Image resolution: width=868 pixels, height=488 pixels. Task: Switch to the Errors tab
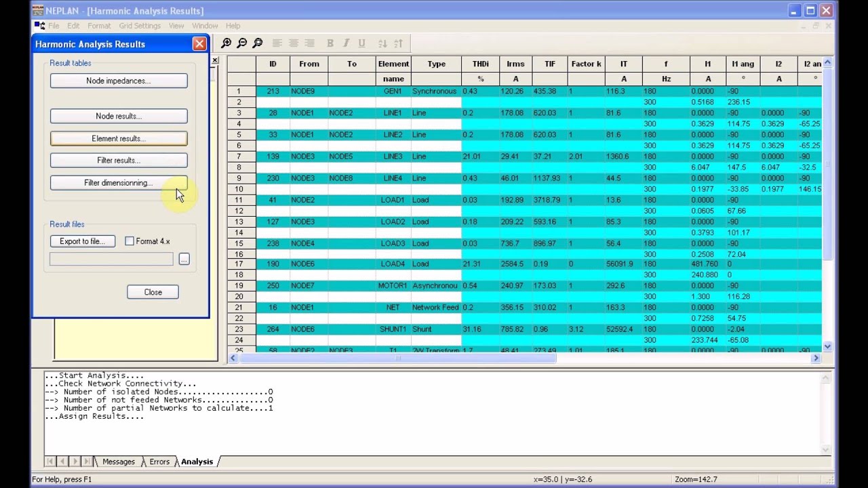[159, 462]
